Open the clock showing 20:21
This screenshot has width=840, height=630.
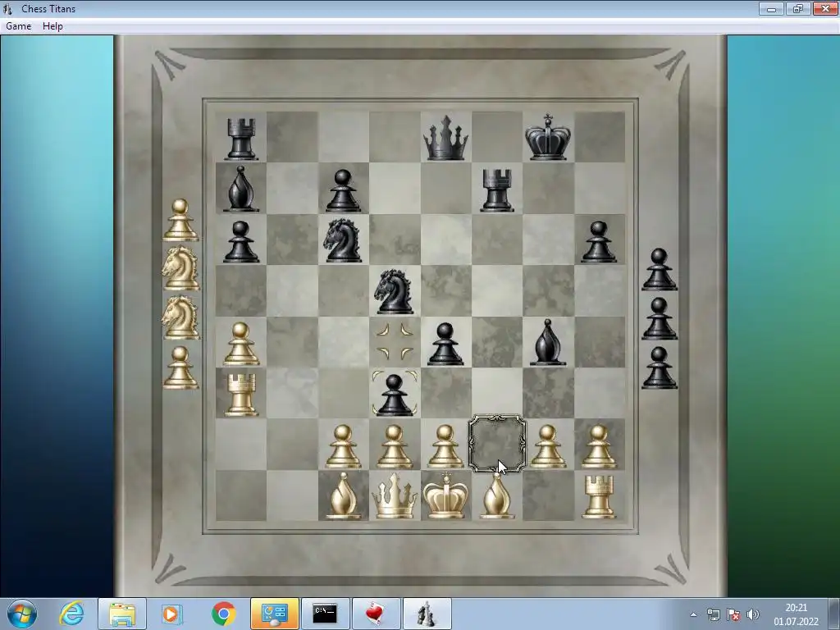coord(796,614)
